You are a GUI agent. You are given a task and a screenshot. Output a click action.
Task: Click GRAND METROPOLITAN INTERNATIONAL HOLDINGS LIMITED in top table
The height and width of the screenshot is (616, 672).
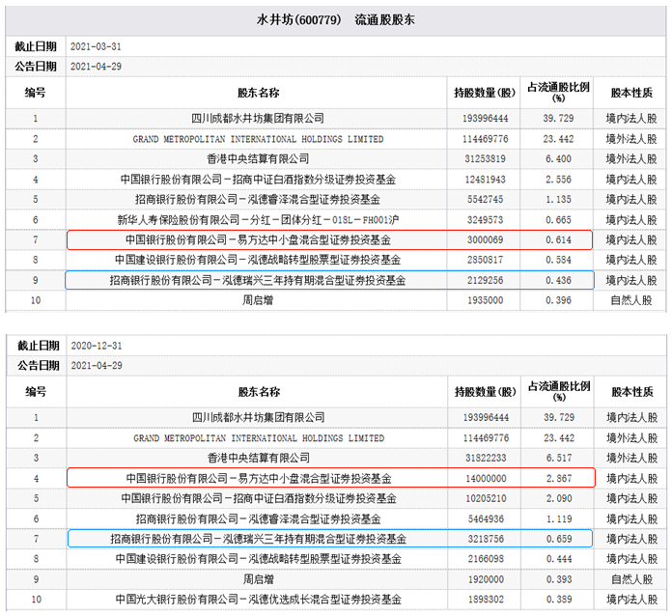coord(258,139)
